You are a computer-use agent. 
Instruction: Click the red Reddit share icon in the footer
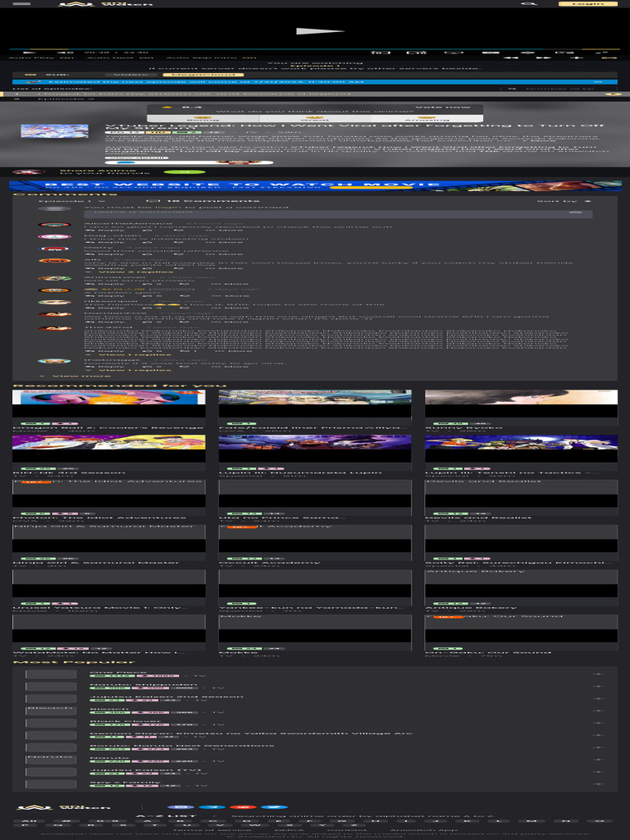[x=243, y=807]
